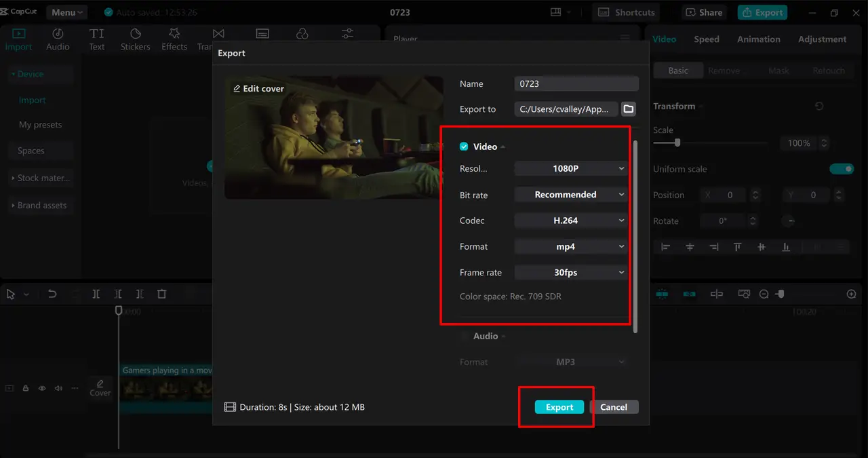Confirm export with the Export button
The image size is (868, 458).
point(559,406)
